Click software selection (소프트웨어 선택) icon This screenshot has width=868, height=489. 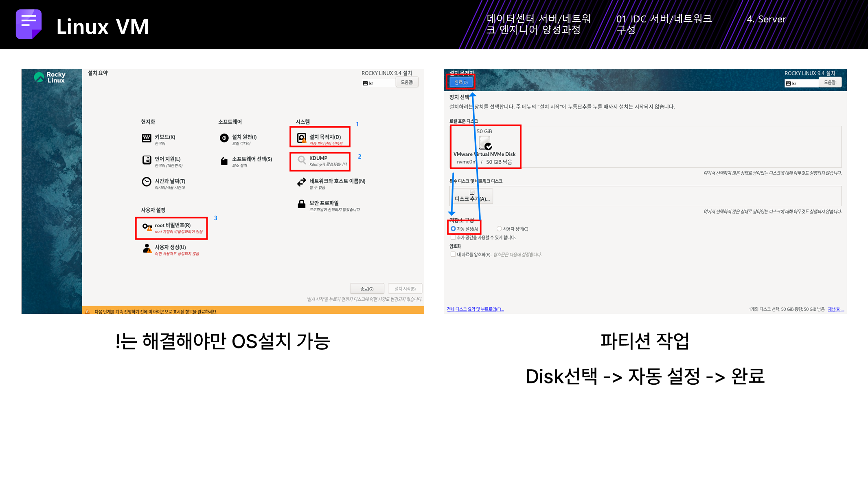point(224,161)
